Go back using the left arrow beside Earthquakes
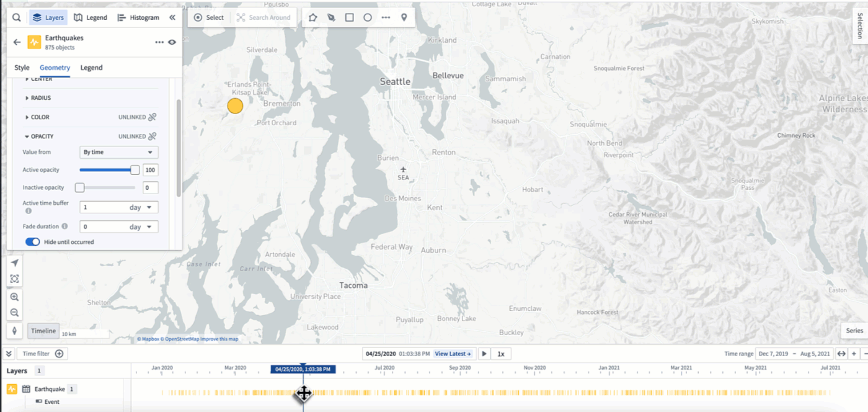Image resolution: width=868 pixels, height=412 pixels. (x=17, y=42)
